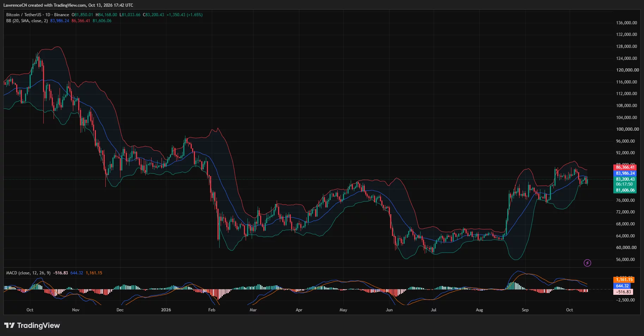Click the orange 1,161.15 MACD axis label
The width and height of the screenshot is (644, 336).
point(624,280)
